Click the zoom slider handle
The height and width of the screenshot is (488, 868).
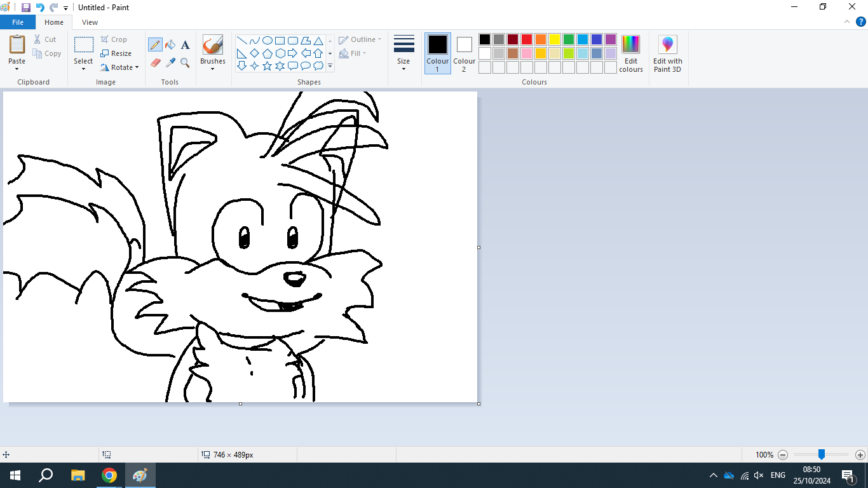point(822,454)
